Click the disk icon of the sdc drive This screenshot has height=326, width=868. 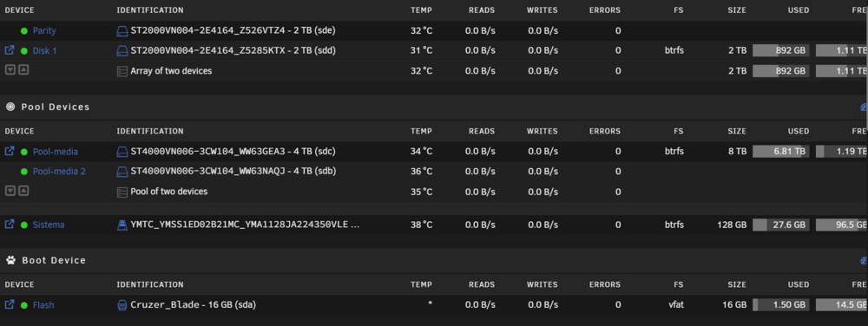coord(122,152)
